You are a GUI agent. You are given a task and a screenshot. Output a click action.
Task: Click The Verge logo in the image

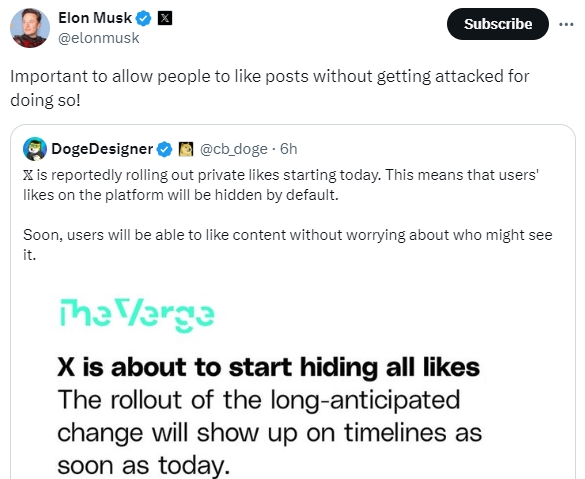[x=137, y=315]
